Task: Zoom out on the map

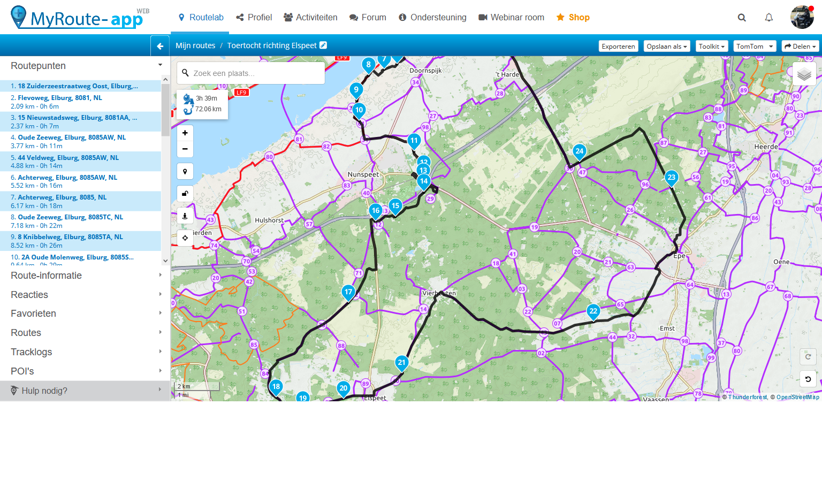Action: (185, 149)
